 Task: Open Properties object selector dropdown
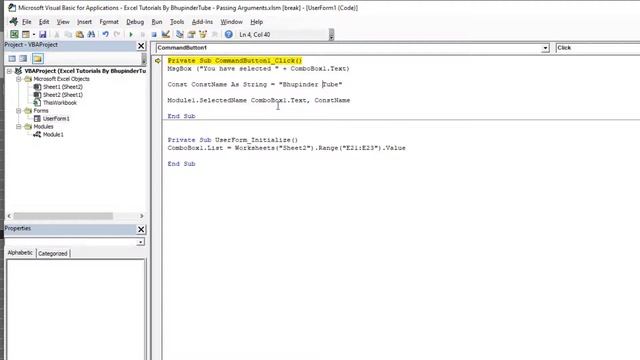click(140, 242)
